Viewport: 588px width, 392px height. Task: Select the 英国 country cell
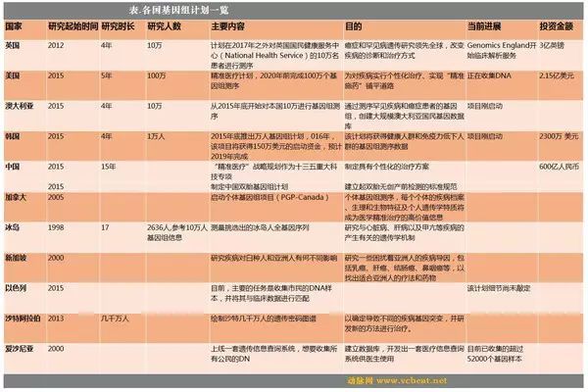tap(13, 45)
